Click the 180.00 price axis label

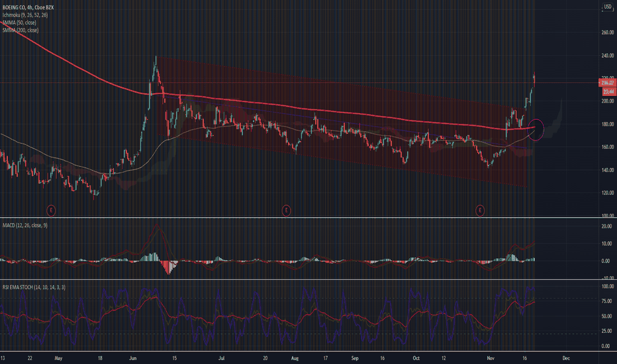[x=608, y=124]
